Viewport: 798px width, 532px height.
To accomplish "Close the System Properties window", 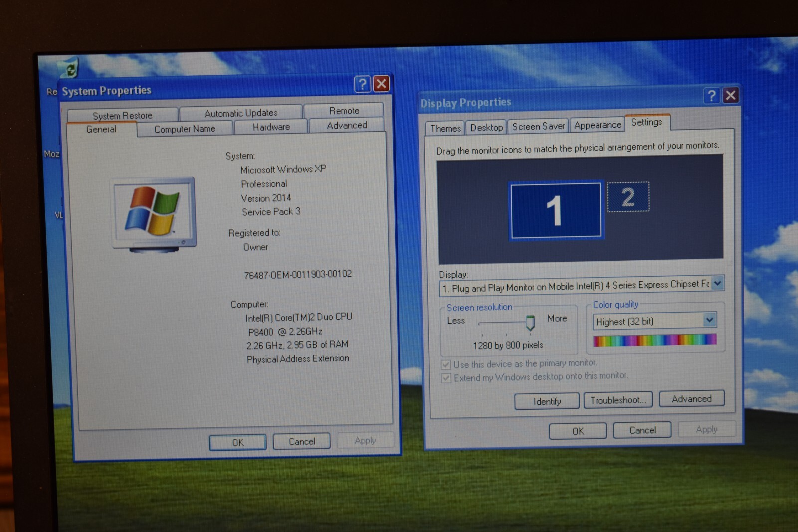I will [382, 83].
